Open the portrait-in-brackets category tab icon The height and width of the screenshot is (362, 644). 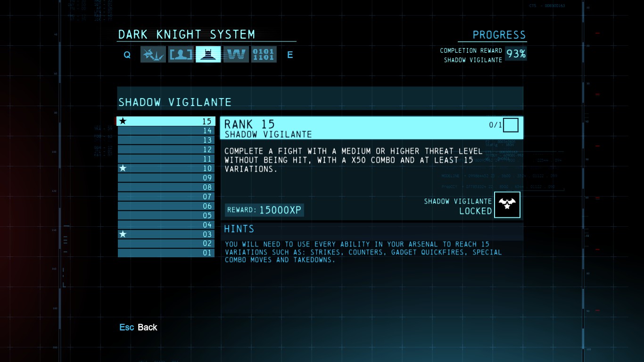coord(181,55)
